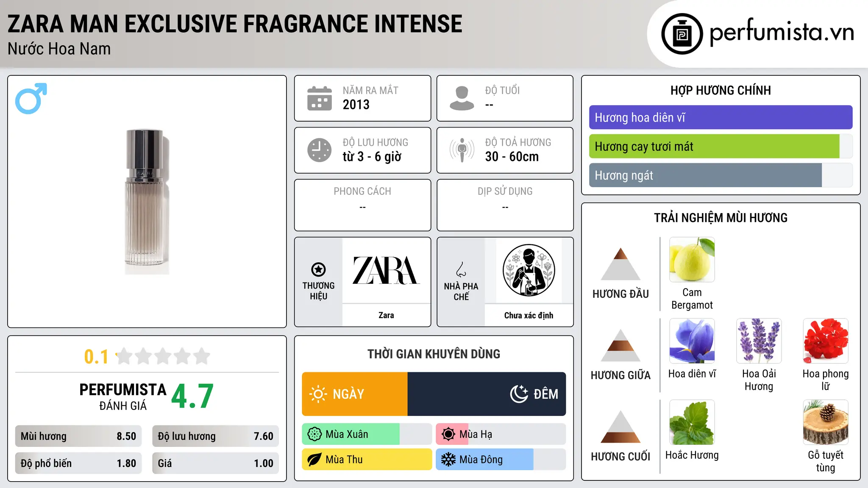Click the base notes pyramid icon

point(621,427)
